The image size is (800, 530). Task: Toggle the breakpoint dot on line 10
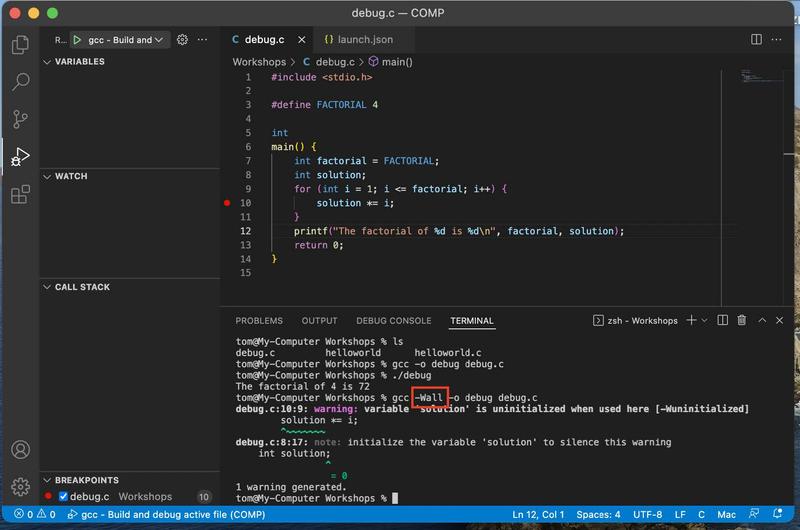pyautogui.click(x=228, y=203)
